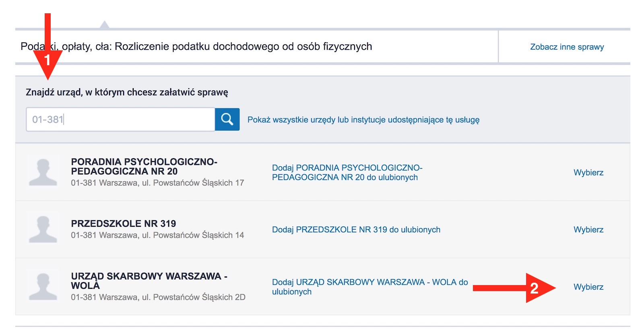Screen dimensions: 644x335
Task: Click the address 'ul. Powstańców Śląskich 2D'
Action: point(193,297)
